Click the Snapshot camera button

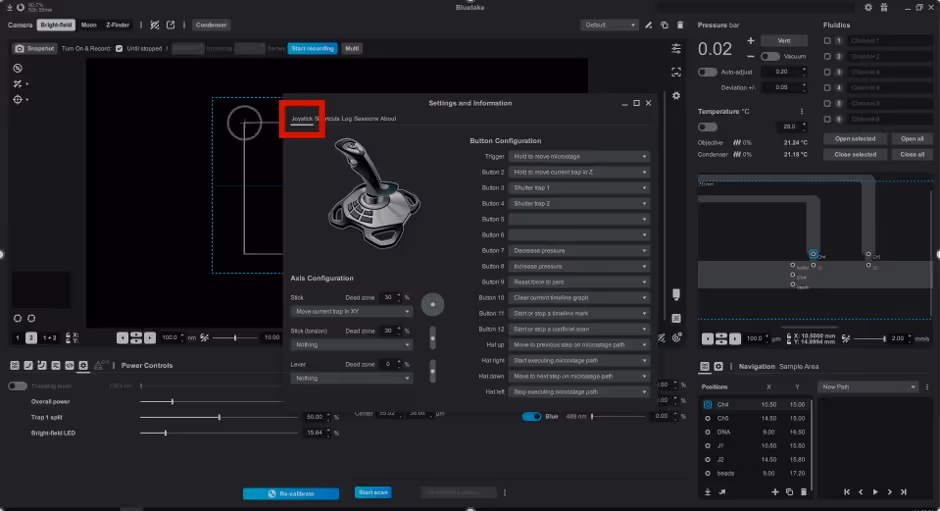[x=35, y=48]
